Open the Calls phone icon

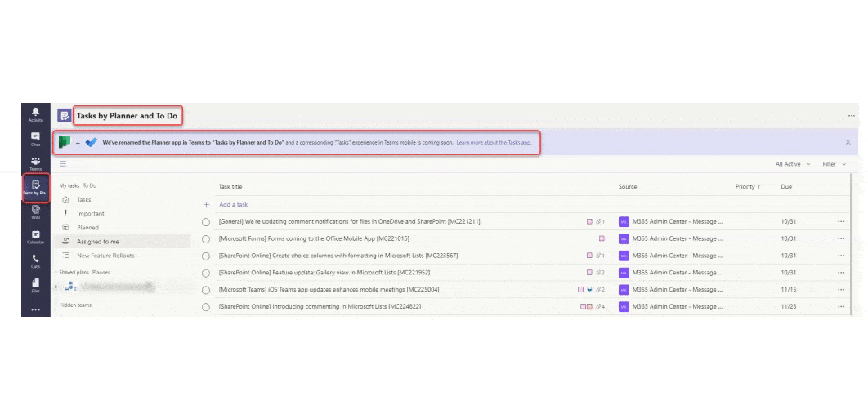[x=35, y=260]
